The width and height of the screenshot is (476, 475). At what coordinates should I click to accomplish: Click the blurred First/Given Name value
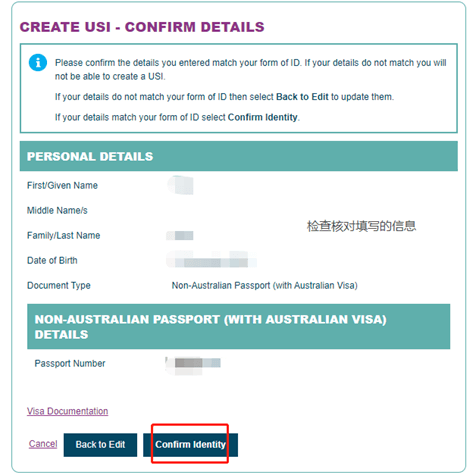point(180,185)
